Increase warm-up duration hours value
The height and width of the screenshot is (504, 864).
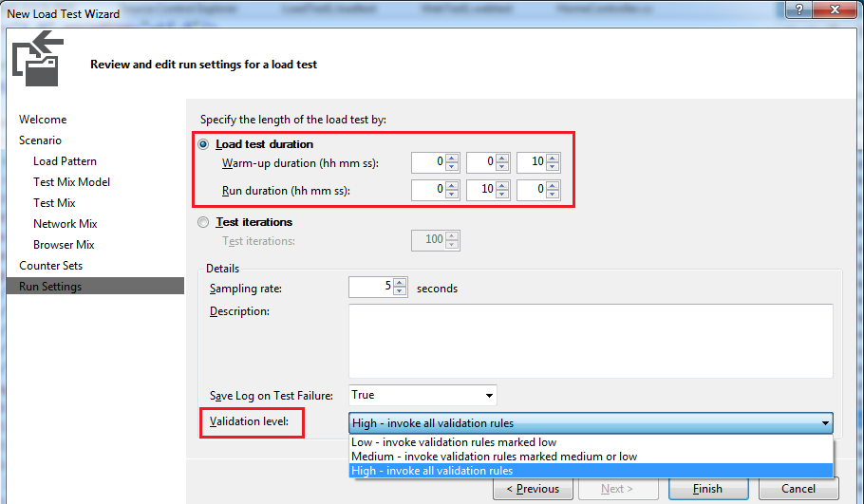click(x=452, y=158)
